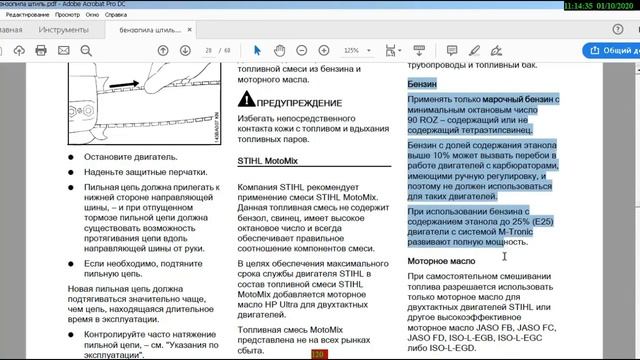This screenshot has height=360, width=640.
Task: Click the Остановите двигатель bullet text
Action: pos(131,157)
